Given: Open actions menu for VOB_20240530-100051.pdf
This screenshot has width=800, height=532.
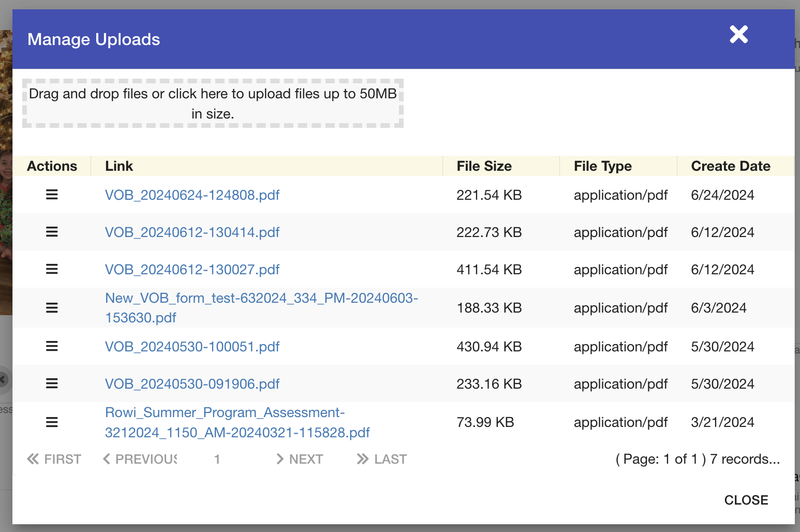Looking at the screenshot, I should pos(52,346).
